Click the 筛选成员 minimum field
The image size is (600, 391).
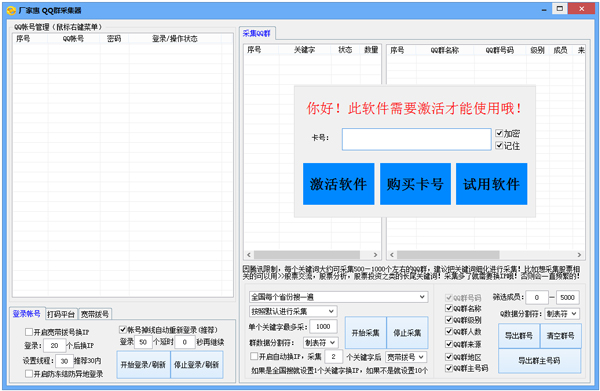(x=536, y=297)
